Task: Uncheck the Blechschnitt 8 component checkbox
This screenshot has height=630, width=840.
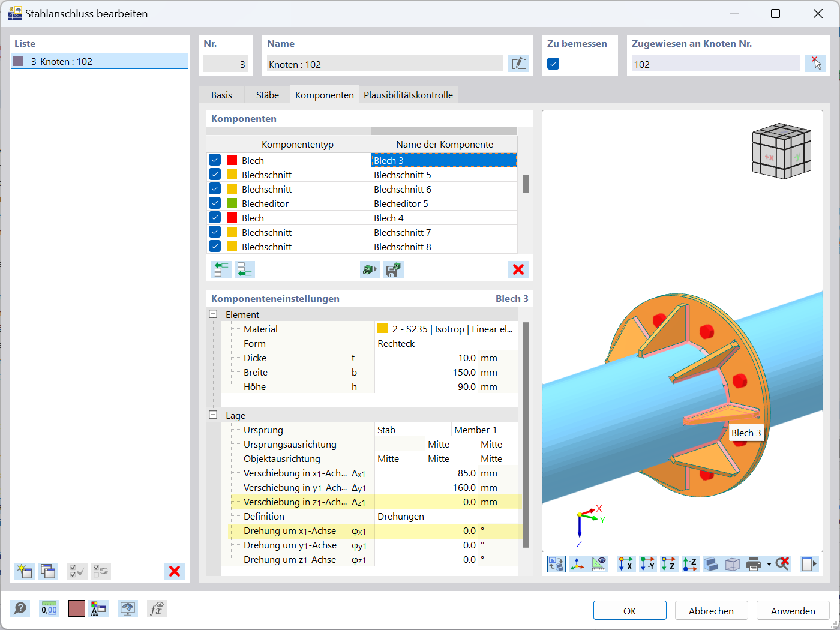Action: click(x=215, y=246)
